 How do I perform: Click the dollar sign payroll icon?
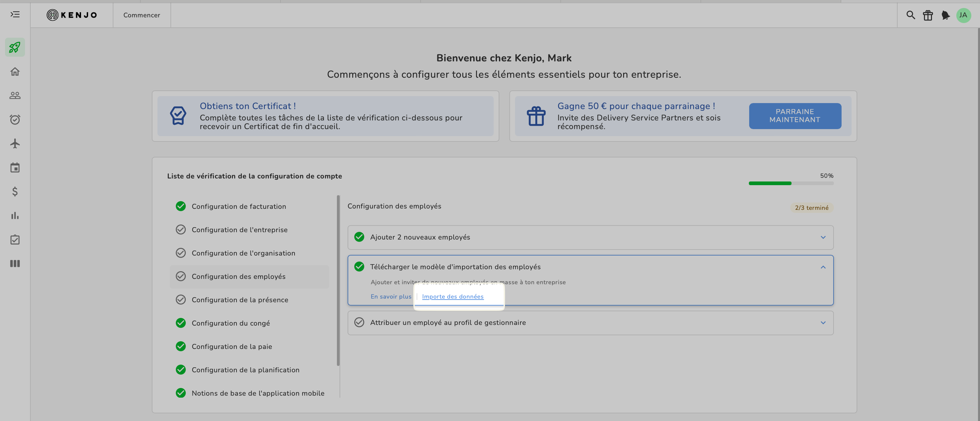(15, 191)
